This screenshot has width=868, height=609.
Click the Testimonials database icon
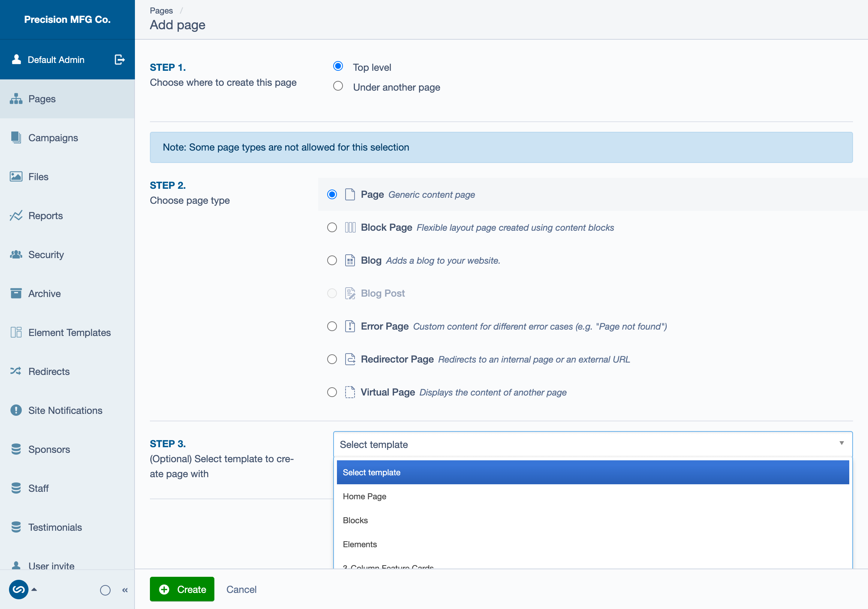tap(16, 527)
